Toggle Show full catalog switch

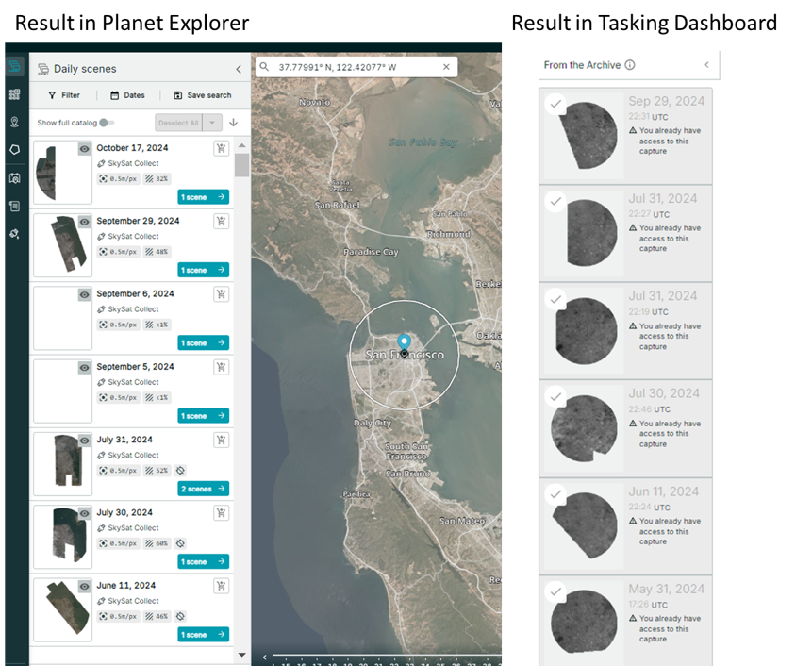[107, 123]
